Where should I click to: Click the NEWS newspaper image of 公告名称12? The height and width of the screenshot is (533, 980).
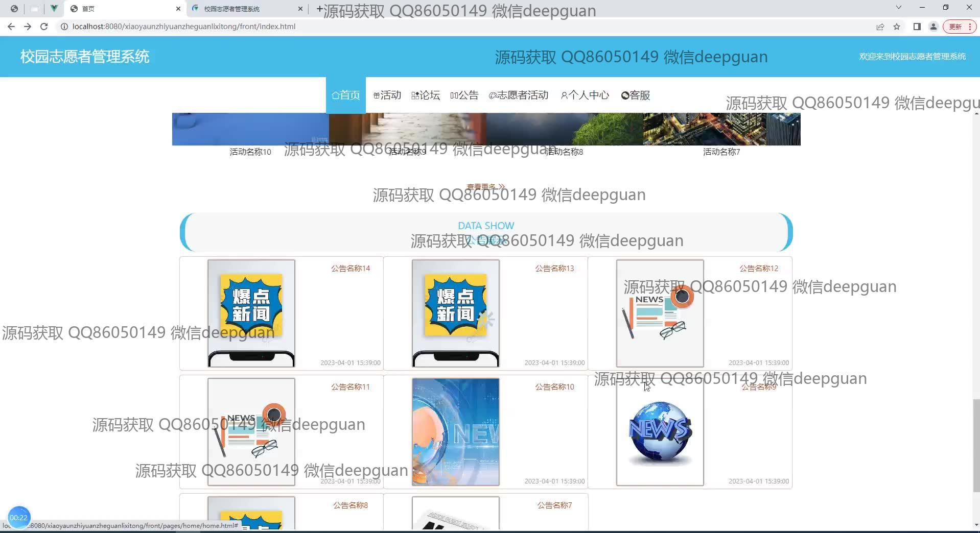(x=660, y=313)
